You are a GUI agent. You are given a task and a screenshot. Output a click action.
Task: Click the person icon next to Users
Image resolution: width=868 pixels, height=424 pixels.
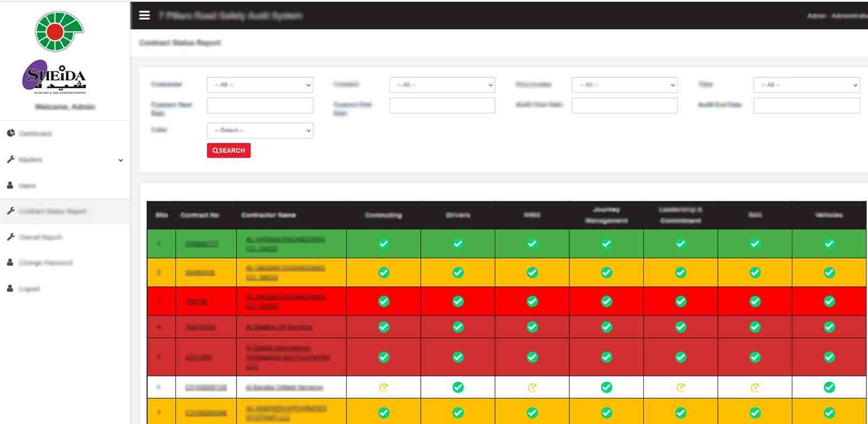(10, 185)
